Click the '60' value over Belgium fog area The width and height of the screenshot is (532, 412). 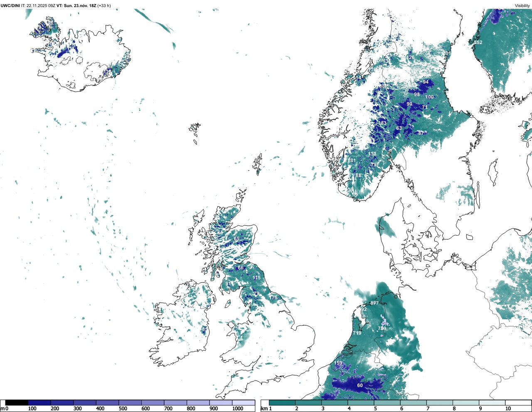click(360, 385)
